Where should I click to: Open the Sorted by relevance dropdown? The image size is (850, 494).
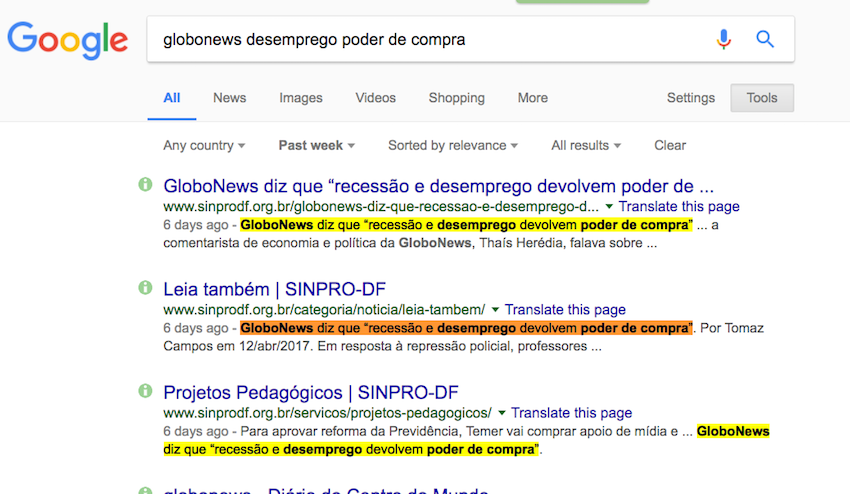tap(453, 145)
